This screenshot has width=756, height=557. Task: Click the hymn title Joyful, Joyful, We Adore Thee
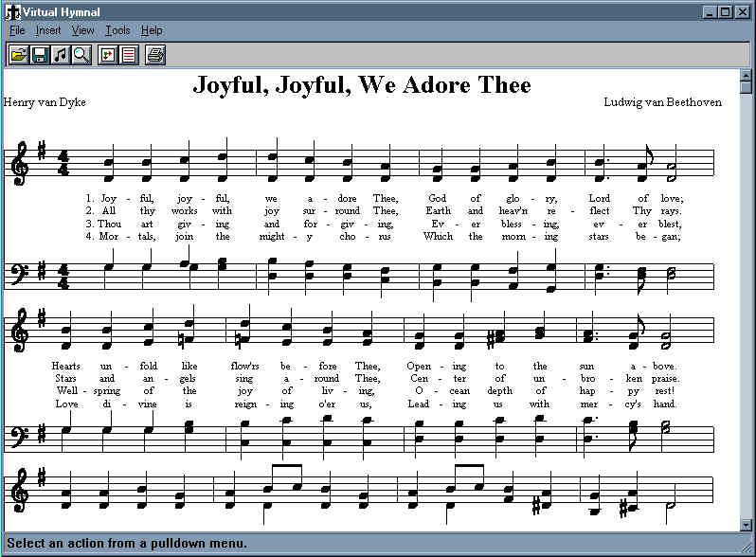[x=362, y=85]
